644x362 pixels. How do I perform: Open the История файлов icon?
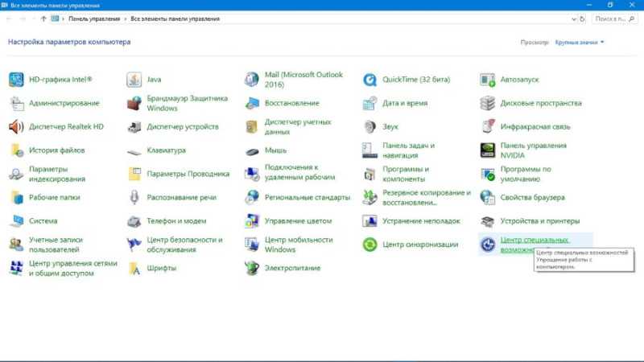click(x=16, y=150)
